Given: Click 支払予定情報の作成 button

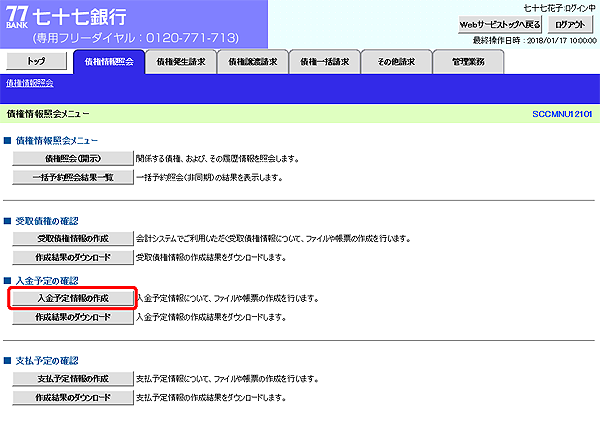Looking at the screenshot, I should point(73,379).
